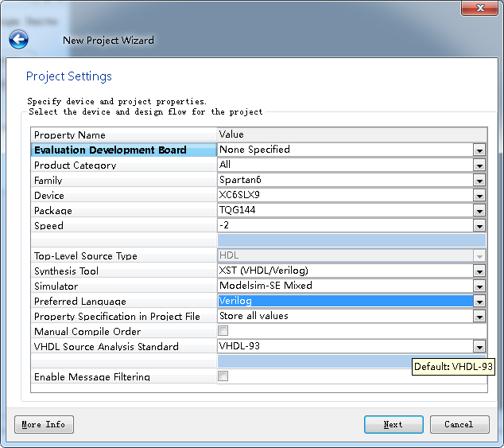Go back with the blue arrow icon
504x448 pixels.
coord(18,40)
